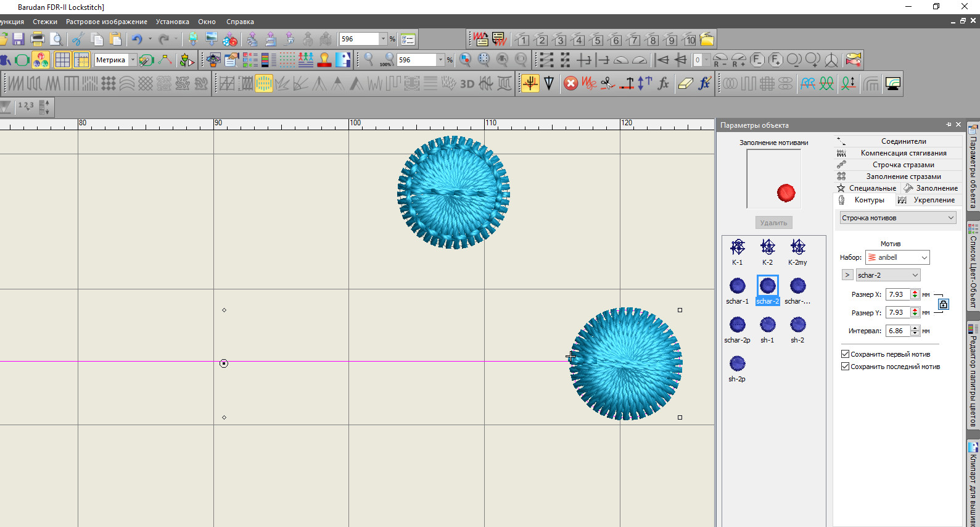Open the 'Метрика' units dropdown
This screenshot has width=980, height=527.
pos(133,60)
